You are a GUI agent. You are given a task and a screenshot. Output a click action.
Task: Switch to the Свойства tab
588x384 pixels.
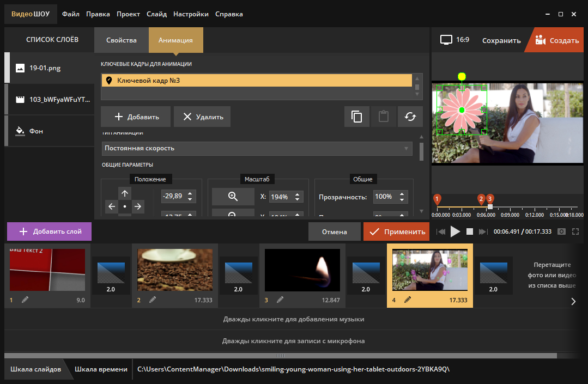coord(121,40)
